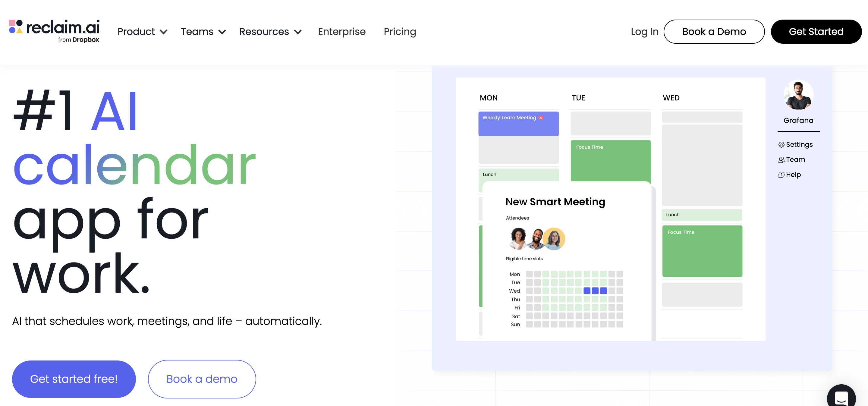Expand the Product dropdown menu
The height and width of the screenshot is (406, 868).
tap(142, 31)
